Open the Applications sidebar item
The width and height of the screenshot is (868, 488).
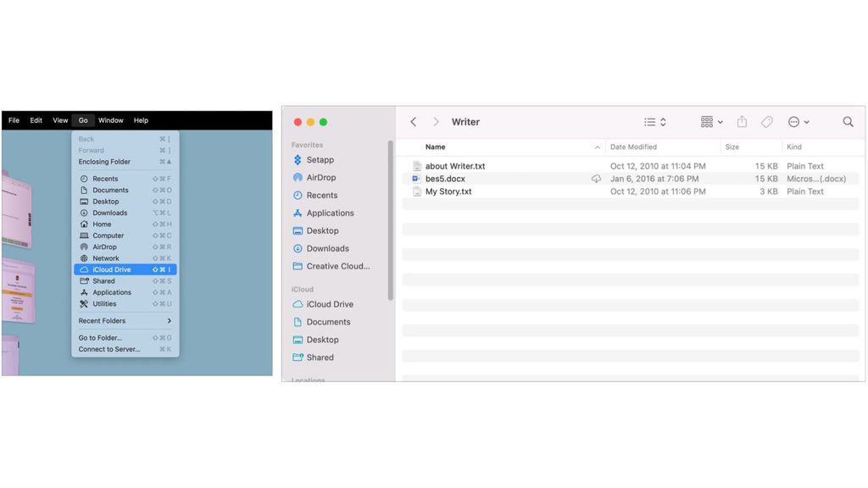coord(325,213)
